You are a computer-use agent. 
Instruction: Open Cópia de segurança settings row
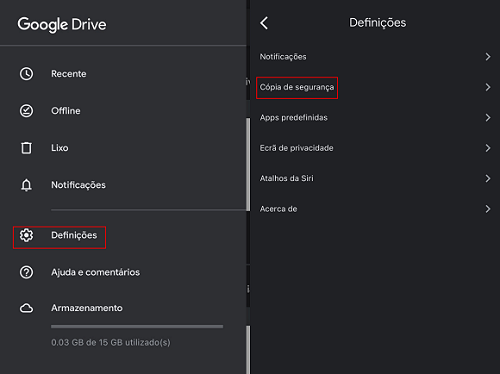(375, 87)
